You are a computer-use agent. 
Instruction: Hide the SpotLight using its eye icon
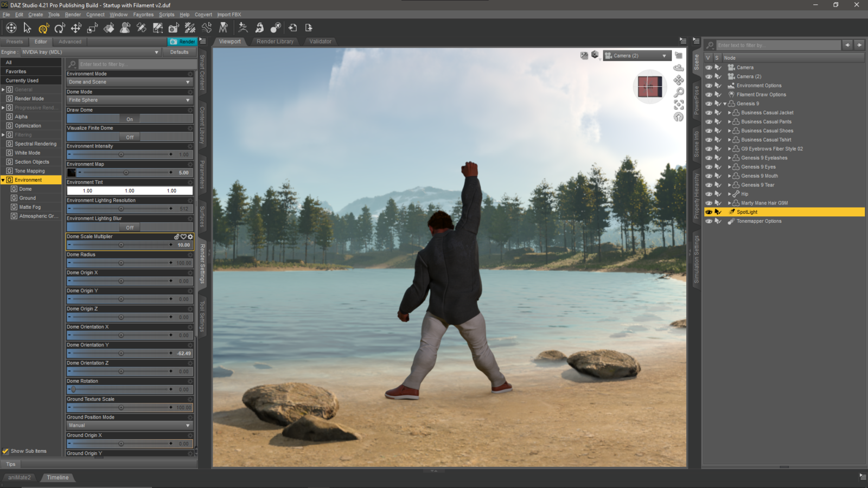coord(709,212)
